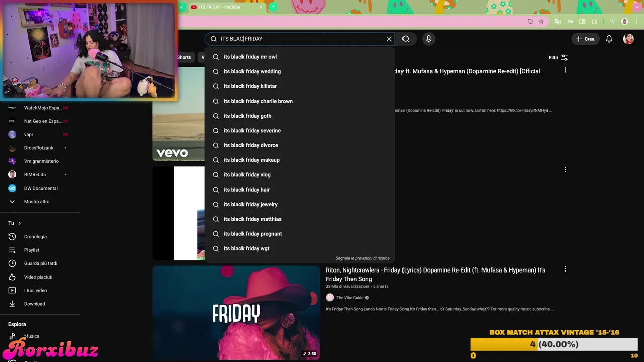644x362 pixels.
Task: Start voice search with the microphone icon
Action: (429, 39)
